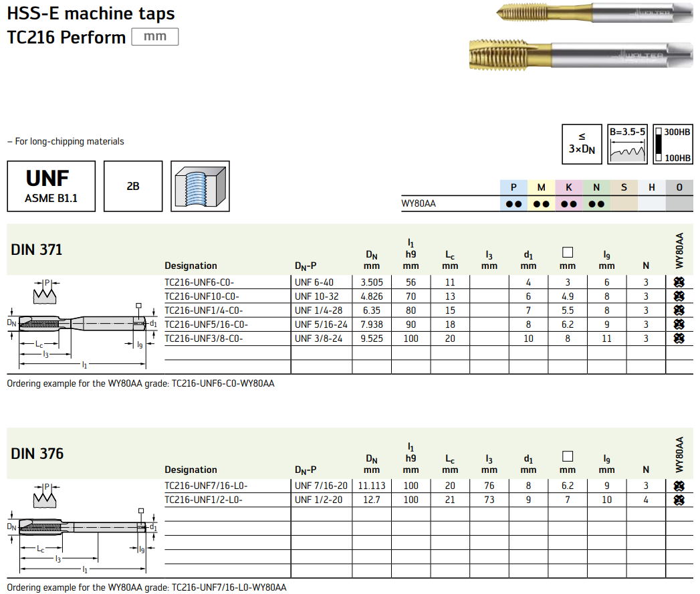Click the K material group swatch
This screenshot has height=594, width=700.
pyautogui.click(x=569, y=187)
